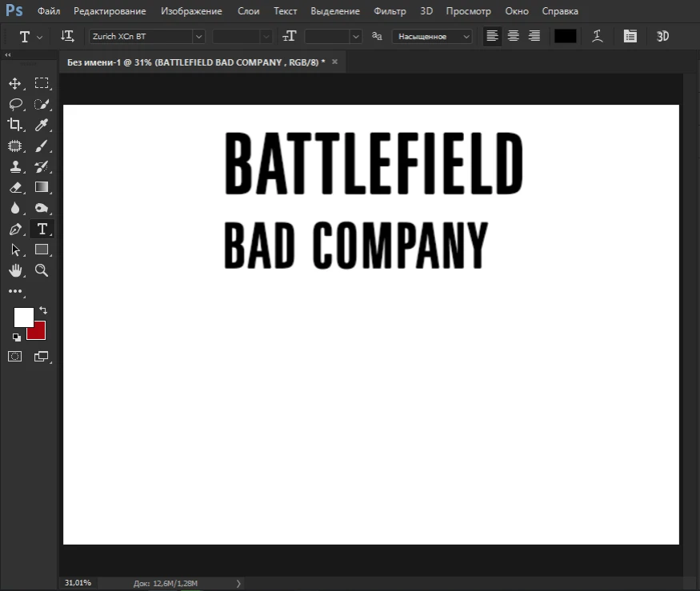
Task: Select the Zoom tool
Action: click(x=42, y=270)
